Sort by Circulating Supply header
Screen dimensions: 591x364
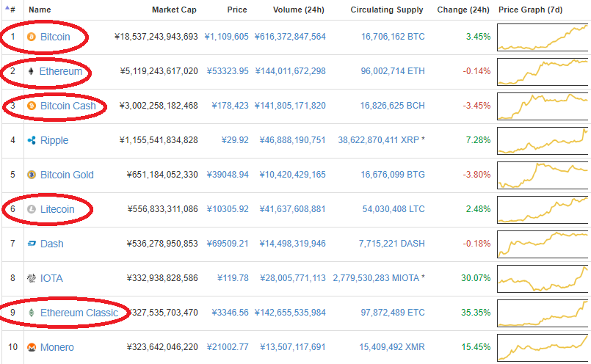tap(387, 10)
